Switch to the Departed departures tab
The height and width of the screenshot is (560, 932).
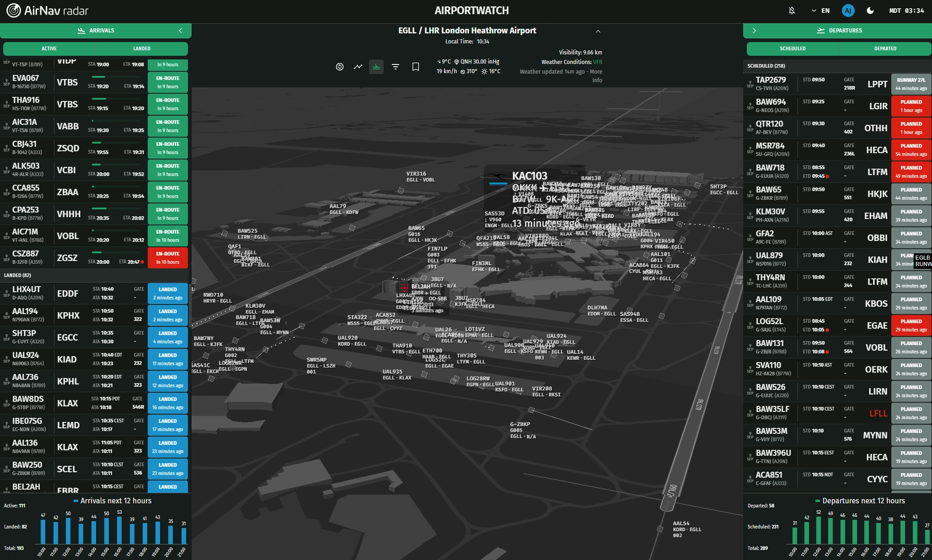pyautogui.click(x=885, y=48)
